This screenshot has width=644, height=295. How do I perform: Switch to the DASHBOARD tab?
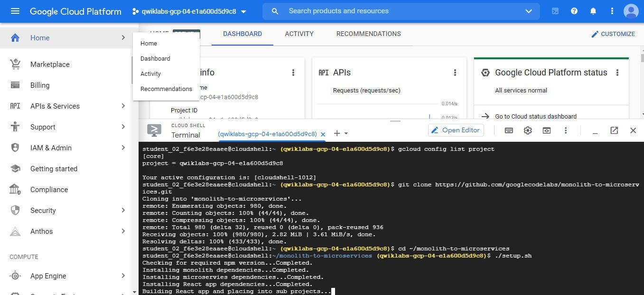243,34
